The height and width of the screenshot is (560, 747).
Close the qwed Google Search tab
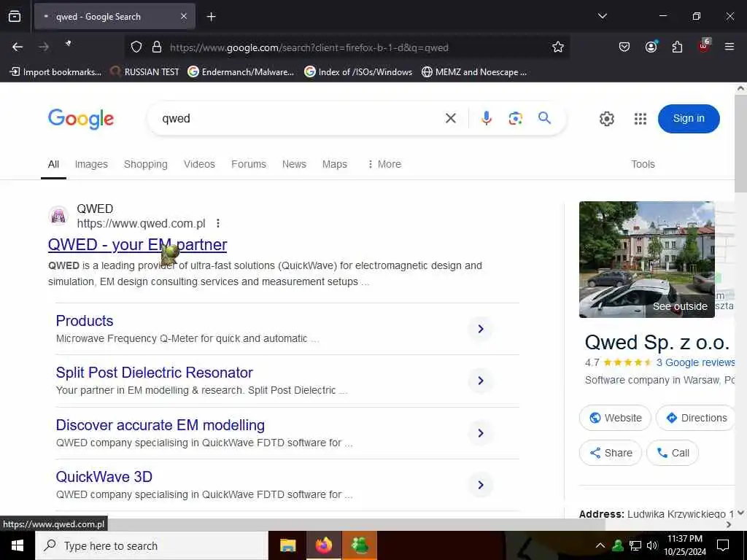(x=184, y=17)
